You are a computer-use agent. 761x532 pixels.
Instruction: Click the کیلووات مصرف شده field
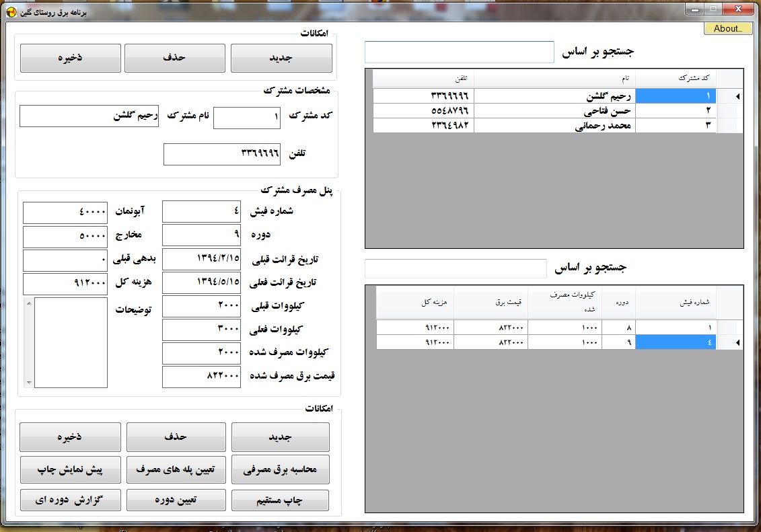point(201,353)
